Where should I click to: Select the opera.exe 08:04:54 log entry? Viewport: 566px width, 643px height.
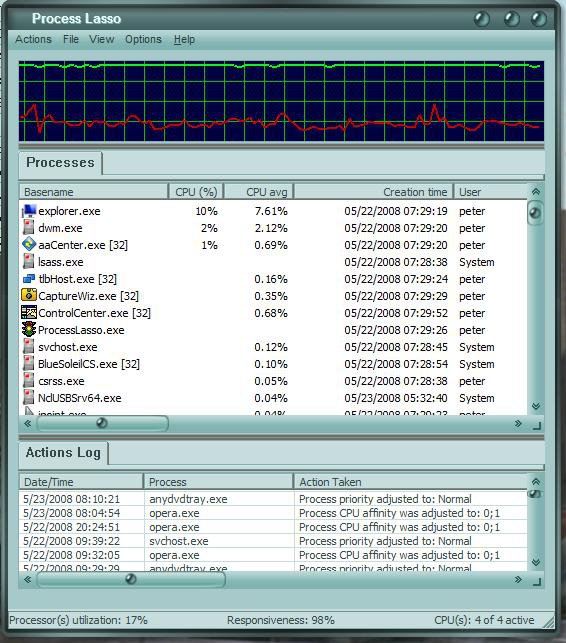pyautogui.click(x=273, y=513)
